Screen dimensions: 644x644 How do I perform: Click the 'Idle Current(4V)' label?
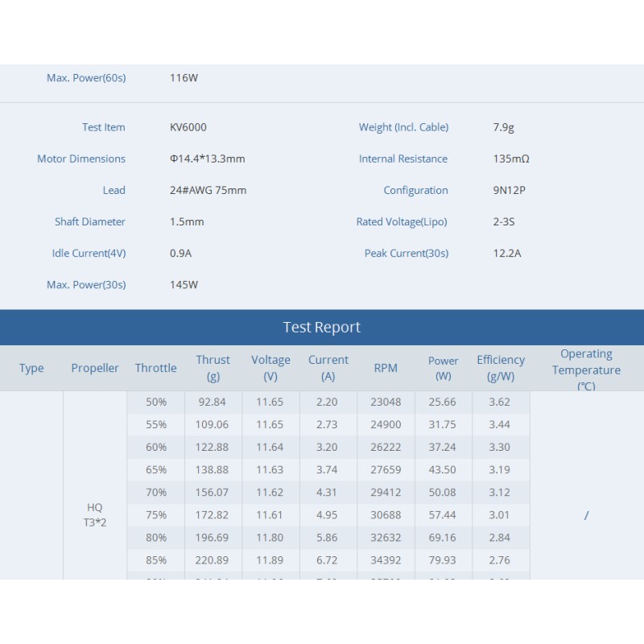tap(89, 254)
